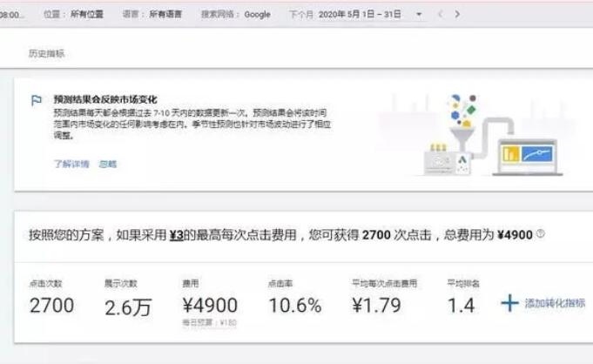Open the date range dropdown arrow
The image size is (593, 364).
[x=419, y=15]
